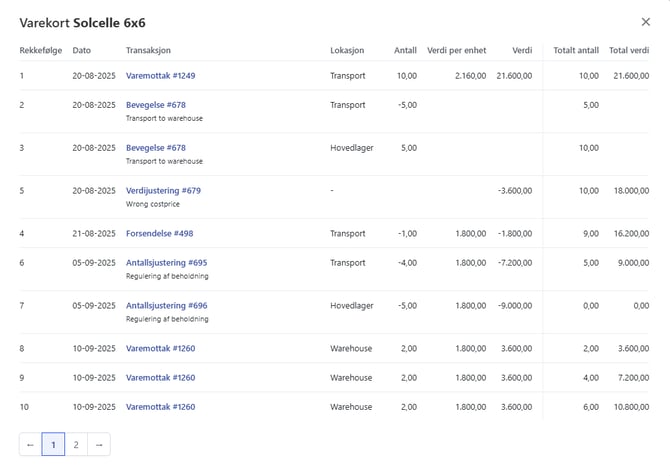
Task: Open Bevegelse #678 link for Hovedlager row
Action: [155, 147]
